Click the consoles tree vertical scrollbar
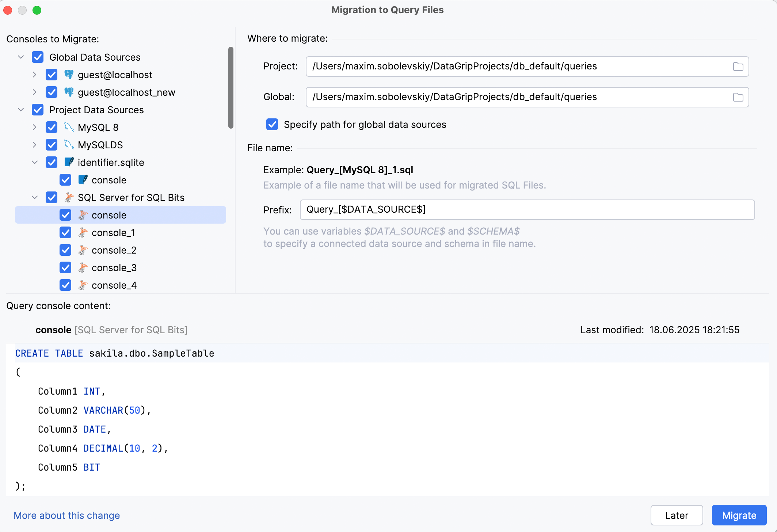 pyautogui.click(x=231, y=88)
